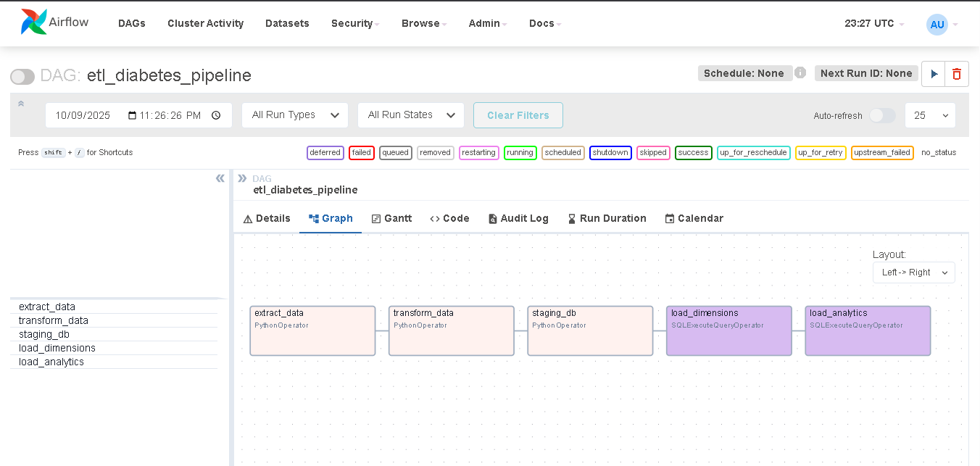Delete the DAG using trash icon
The image size is (980, 466).
tap(957, 74)
